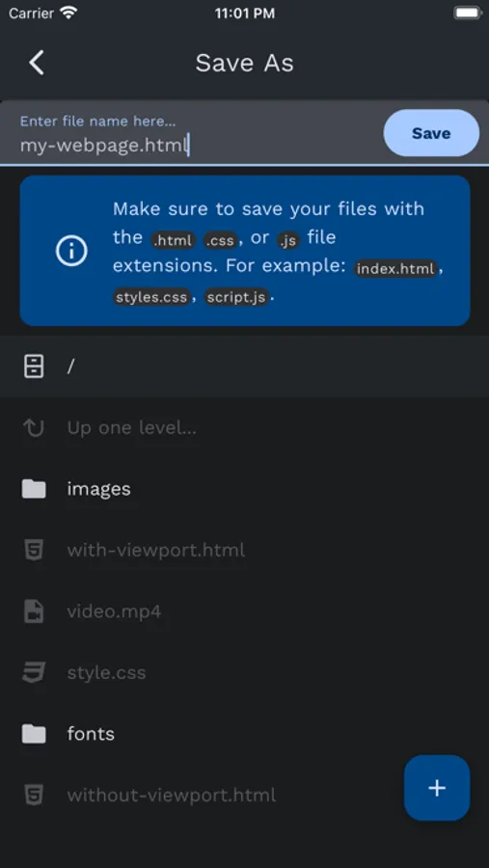489x868 pixels.
Task: Open the images folder label
Action: (x=98, y=489)
